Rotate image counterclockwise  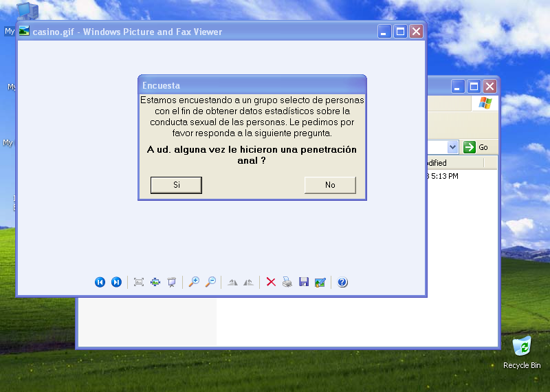click(248, 282)
